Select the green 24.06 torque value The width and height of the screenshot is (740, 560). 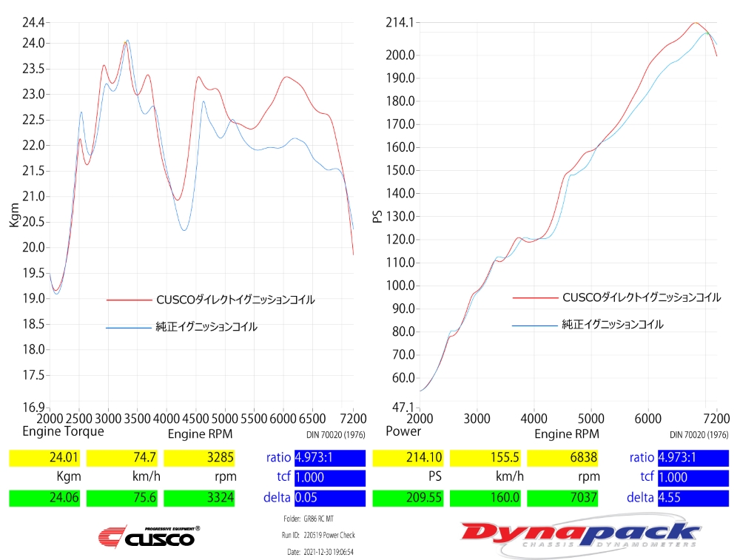pos(45,498)
